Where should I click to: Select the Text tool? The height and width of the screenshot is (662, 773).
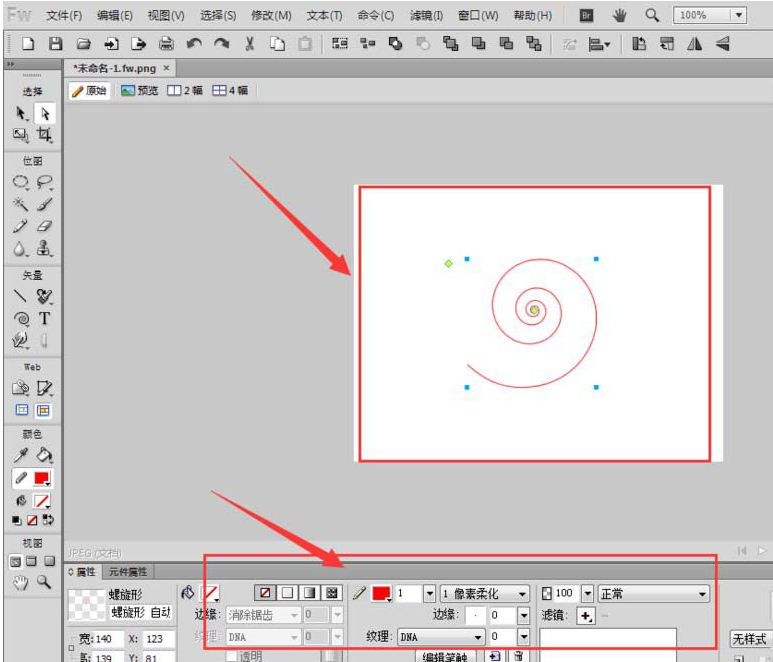(44, 319)
